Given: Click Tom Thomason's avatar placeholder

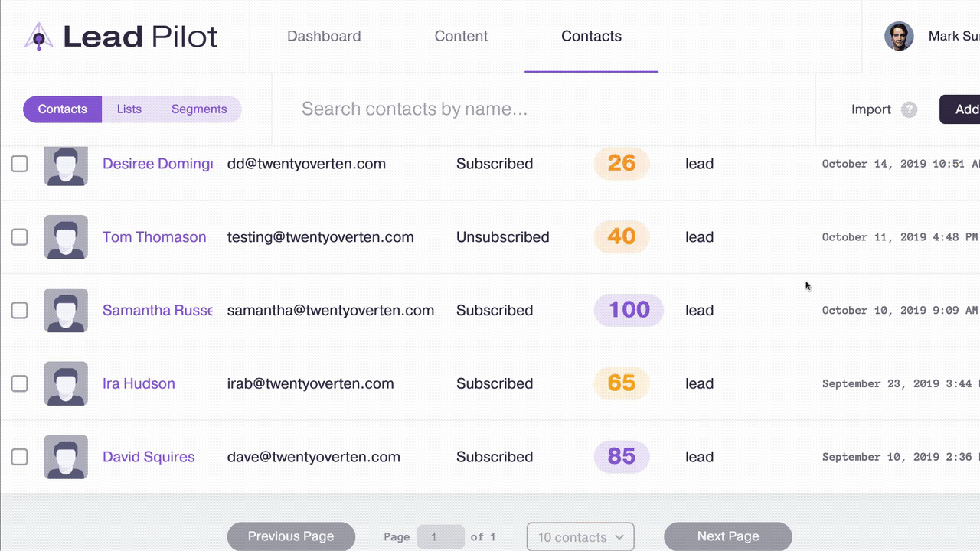Looking at the screenshot, I should tap(66, 237).
